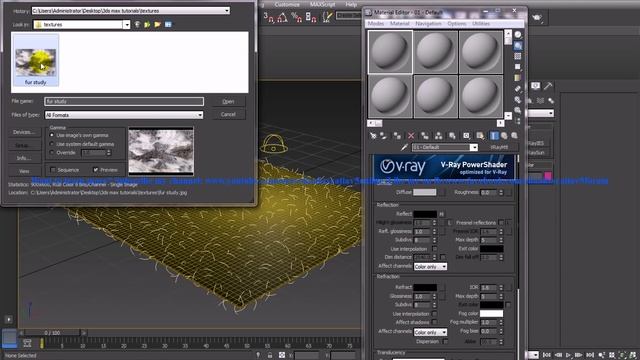
Task: Open Reflection Affect channels dropdown
Action: tap(430, 267)
